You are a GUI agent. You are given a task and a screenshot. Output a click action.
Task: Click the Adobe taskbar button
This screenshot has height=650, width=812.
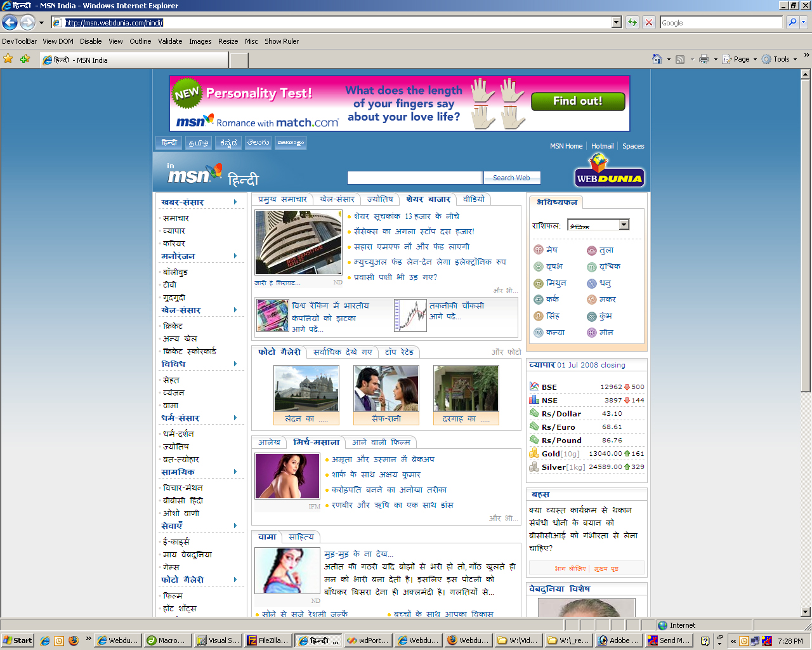pos(619,640)
